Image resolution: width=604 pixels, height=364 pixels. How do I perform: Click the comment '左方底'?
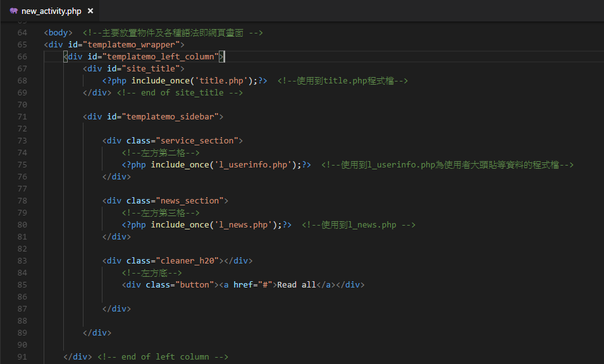tap(152, 273)
